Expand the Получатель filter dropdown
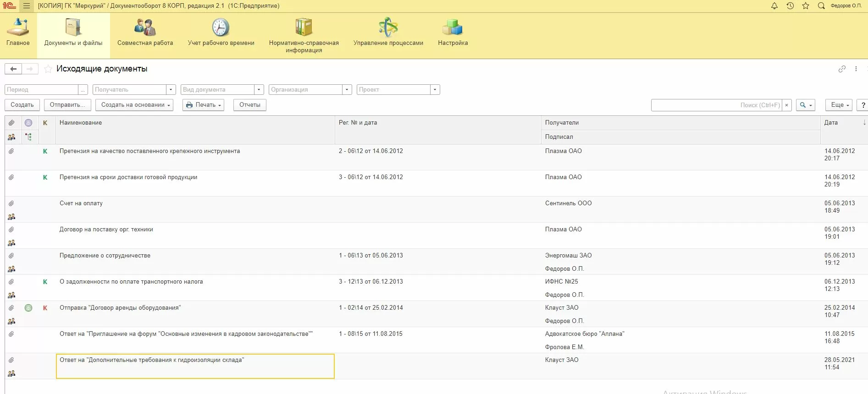 click(171, 90)
